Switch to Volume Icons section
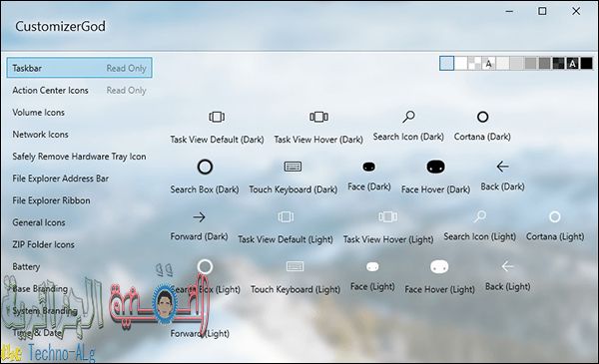The image size is (599, 364). click(x=38, y=113)
